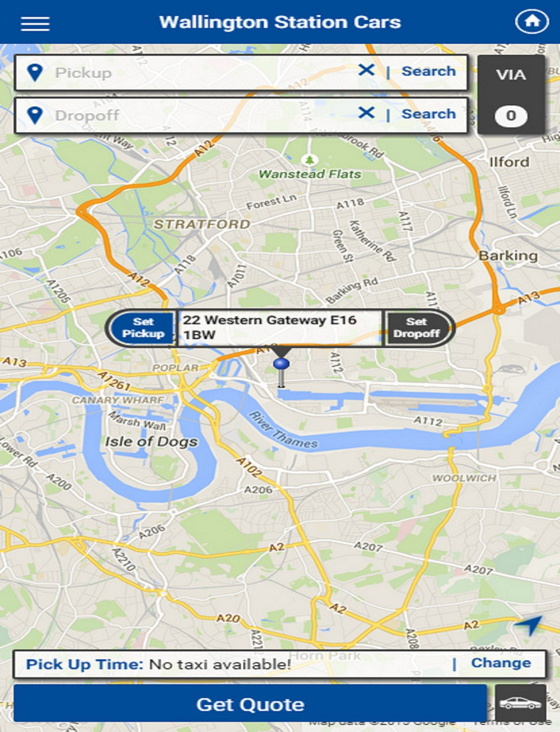Open the VIA stops counter
560x732 pixels.
tap(511, 95)
